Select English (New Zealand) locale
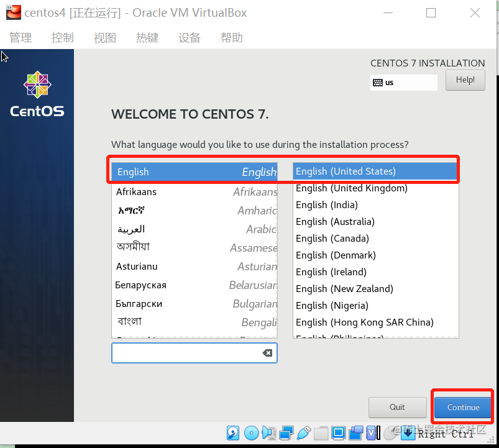The height and width of the screenshot is (448, 499). coord(375,289)
